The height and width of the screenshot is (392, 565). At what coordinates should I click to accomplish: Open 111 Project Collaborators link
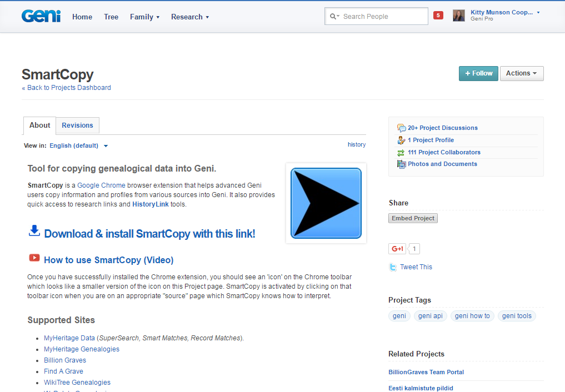tap(444, 152)
